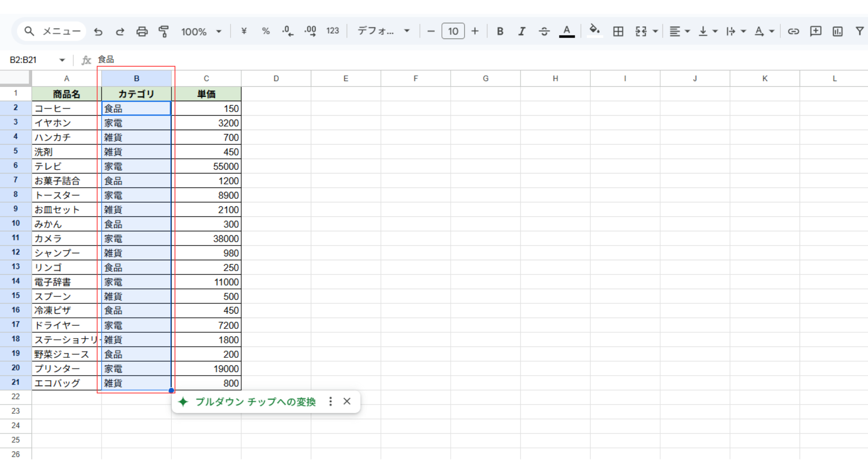Select column A header

tap(67, 78)
